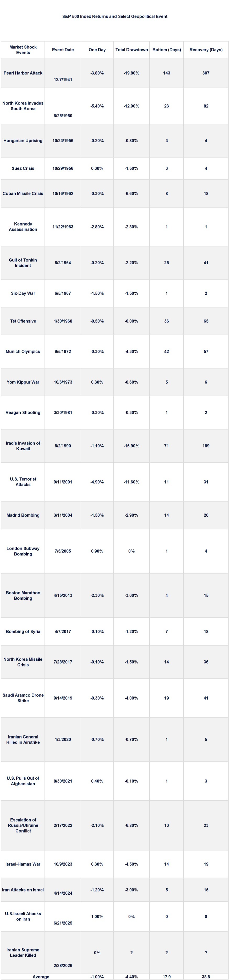The width and height of the screenshot is (232, 980).
Task: Select the Cuban Missile Crisis event cell
Action: (x=23, y=194)
